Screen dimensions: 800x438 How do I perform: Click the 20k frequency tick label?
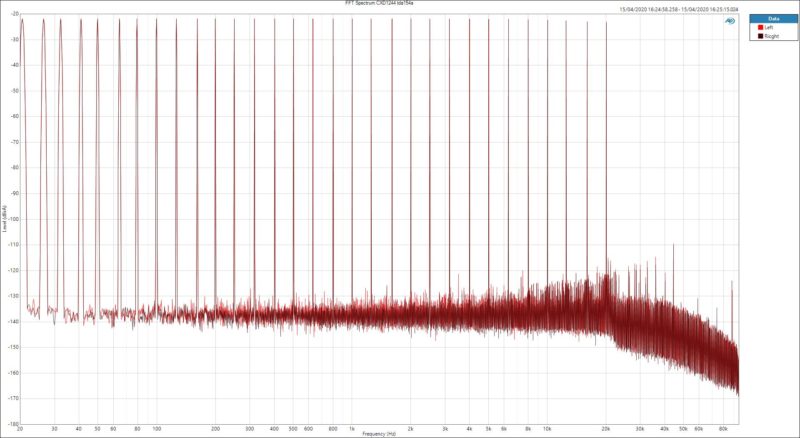pyautogui.click(x=606, y=428)
